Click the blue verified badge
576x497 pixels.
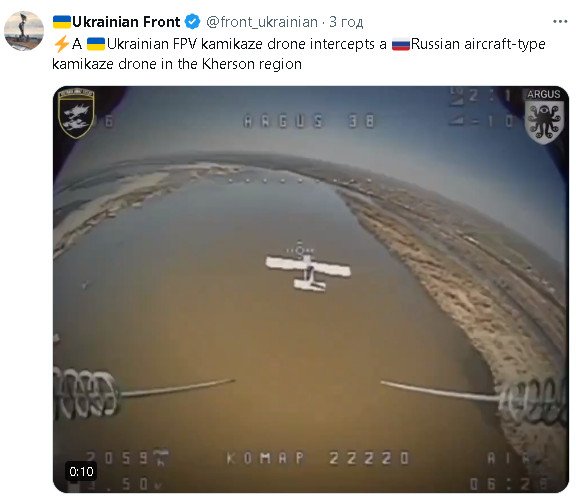click(192, 22)
